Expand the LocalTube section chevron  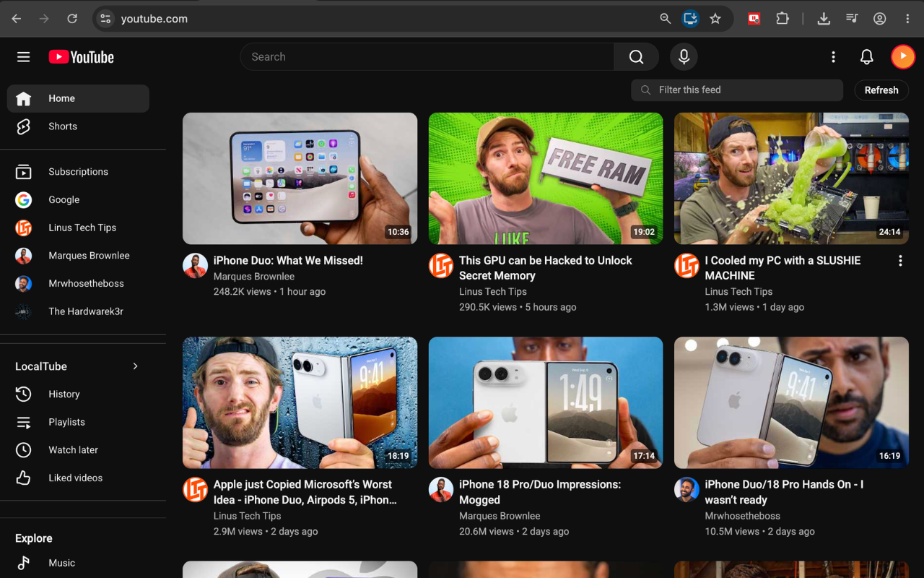[135, 366]
